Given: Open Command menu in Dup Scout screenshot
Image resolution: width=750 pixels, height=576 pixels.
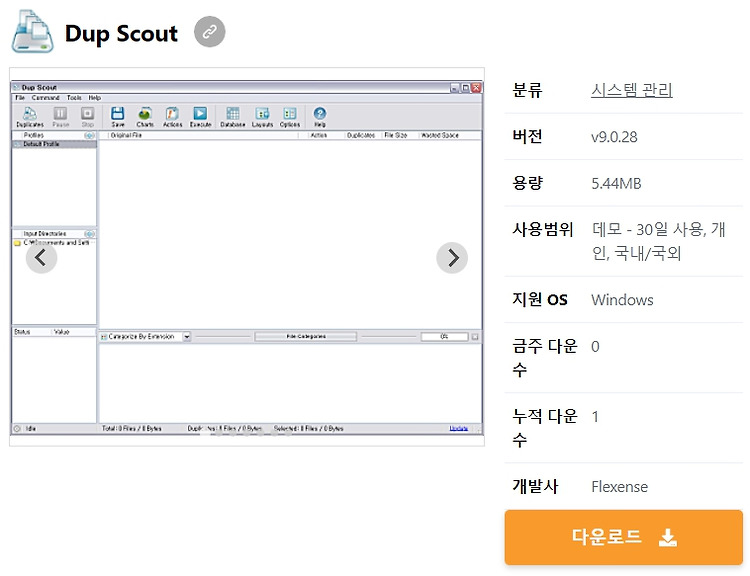Looking at the screenshot, I should [x=46, y=98].
